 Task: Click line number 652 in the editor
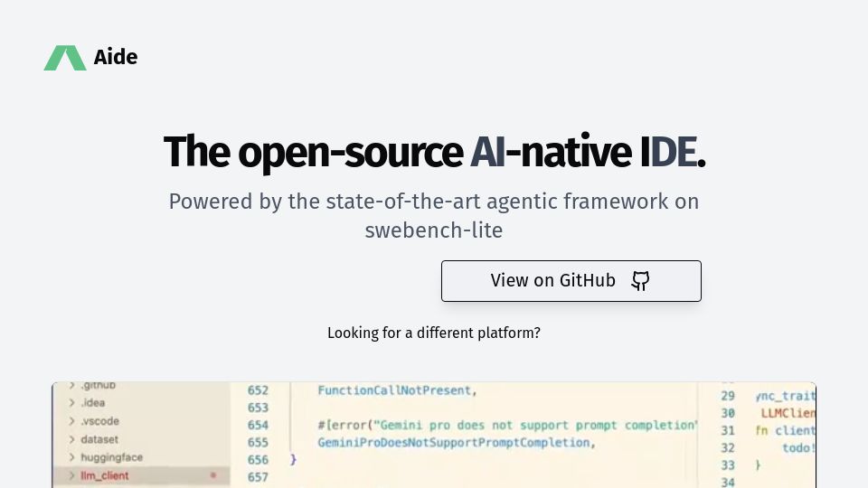258,390
